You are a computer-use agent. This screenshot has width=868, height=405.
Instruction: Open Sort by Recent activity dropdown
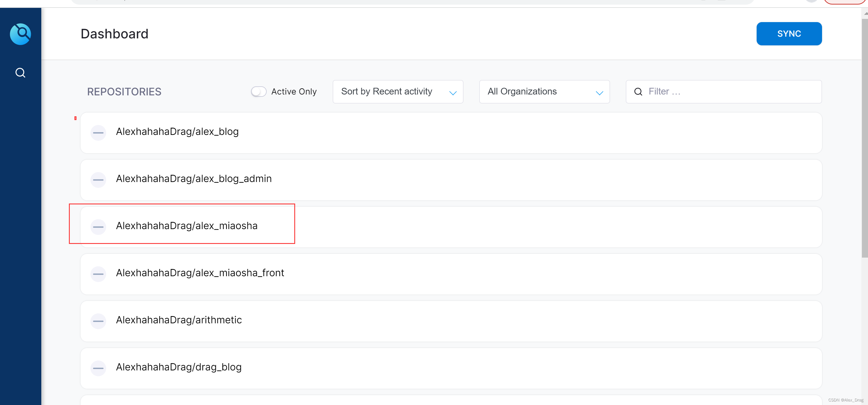(x=398, y=92)
